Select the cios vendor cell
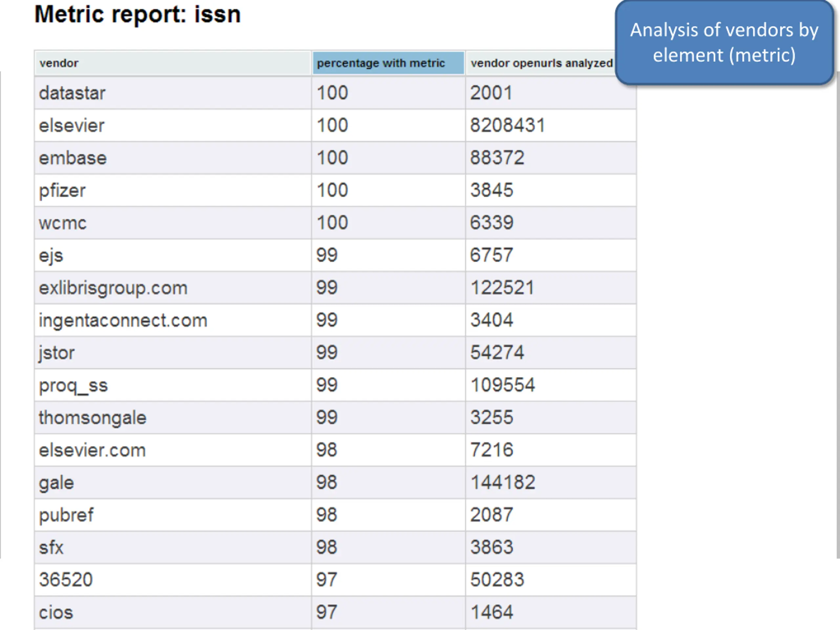This screenshot has height=630, width=840. click(173, 613)
